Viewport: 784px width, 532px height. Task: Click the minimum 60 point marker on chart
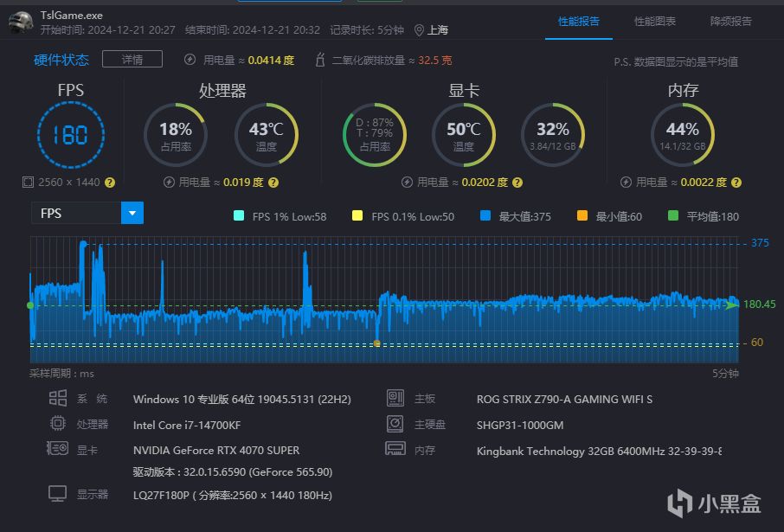377,343
